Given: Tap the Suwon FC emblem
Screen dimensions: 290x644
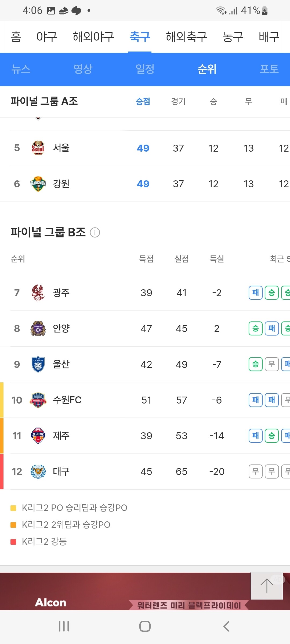Looking at the screenshot, I should (x=38, y=400).
